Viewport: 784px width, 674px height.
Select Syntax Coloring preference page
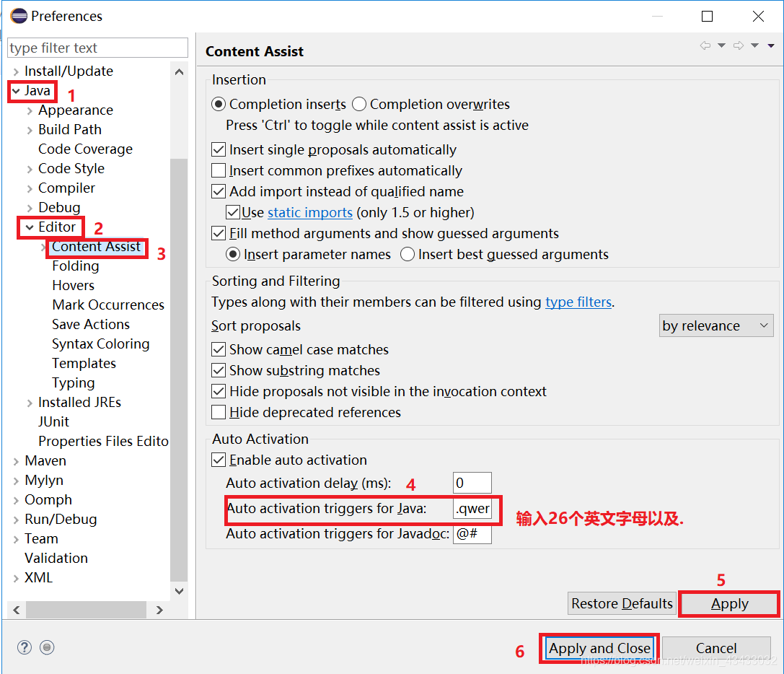(x=100, y=343)
